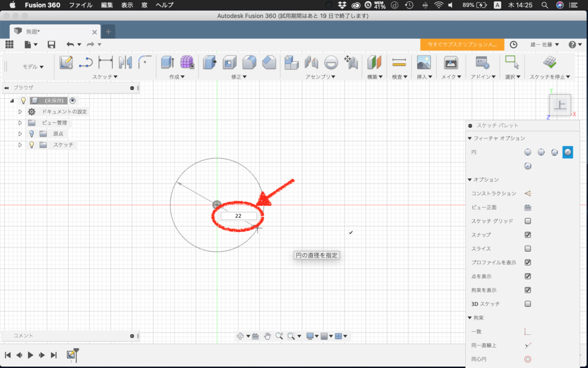The image size is (588, 368).
Task: Toggle visibility bulb of 原点 folder
Action: coord(32,133)
